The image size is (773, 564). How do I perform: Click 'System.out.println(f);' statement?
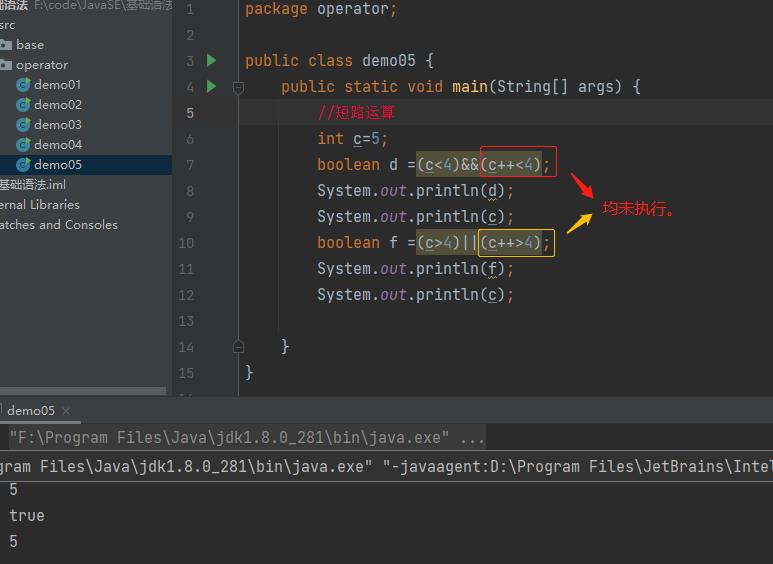coord(415,269)
